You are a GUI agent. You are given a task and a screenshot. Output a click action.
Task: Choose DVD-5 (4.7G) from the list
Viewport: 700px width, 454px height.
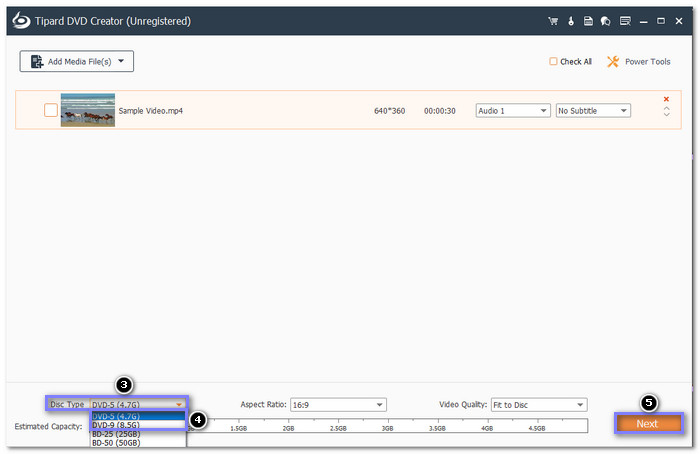pos(138,416)
